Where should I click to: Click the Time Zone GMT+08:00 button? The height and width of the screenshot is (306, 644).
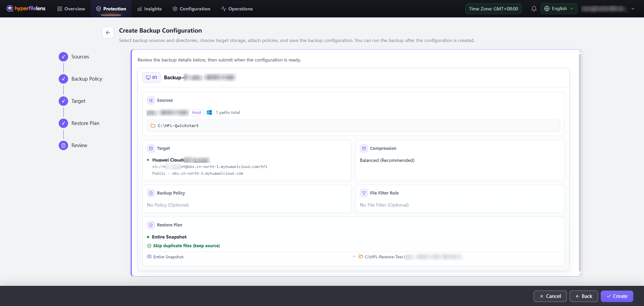pyautogui.click(x=493, y=9)
